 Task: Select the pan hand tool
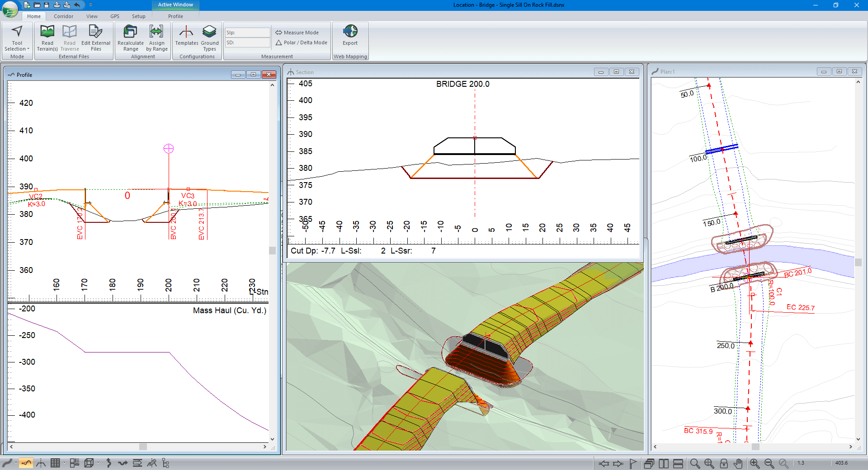point(738,463)
